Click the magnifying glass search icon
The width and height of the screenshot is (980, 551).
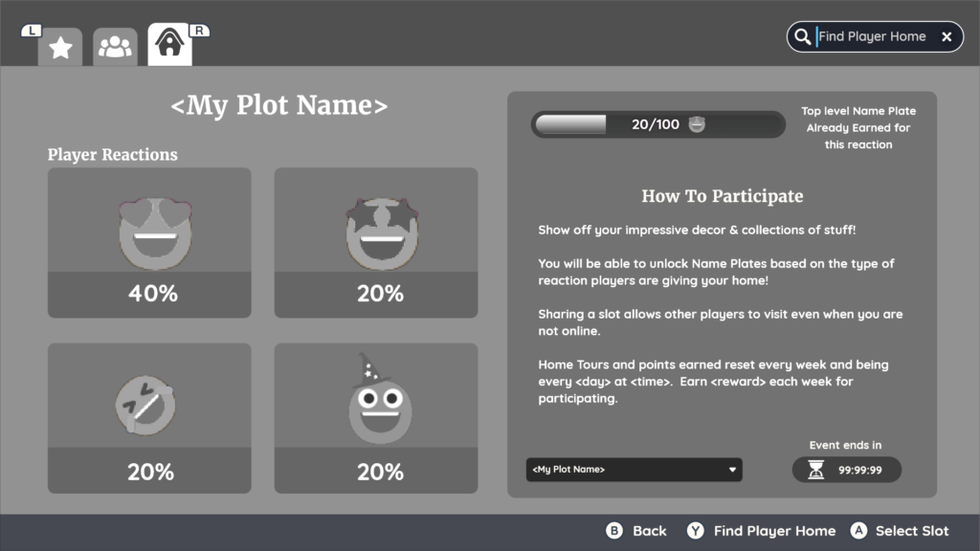803,37
